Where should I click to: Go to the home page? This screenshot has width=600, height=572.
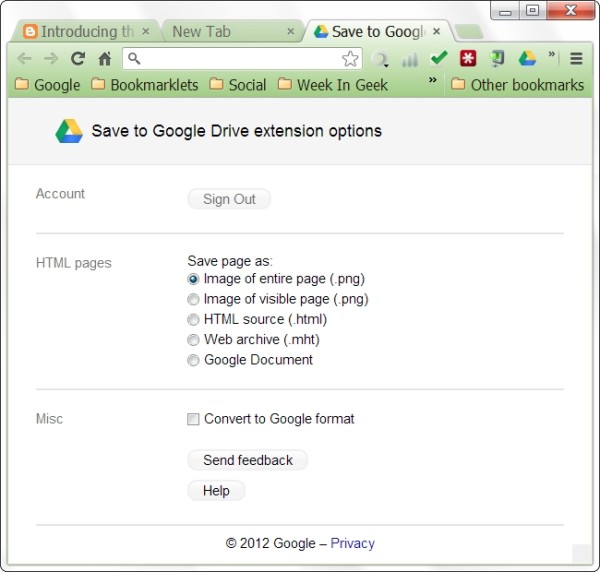(x=104, y=59)
